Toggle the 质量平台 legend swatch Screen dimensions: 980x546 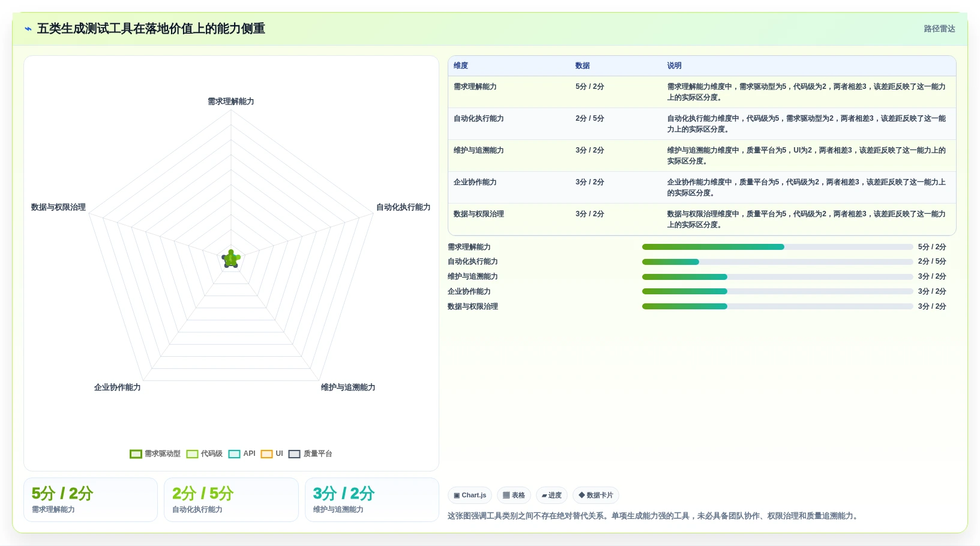[x=295, y=454]
